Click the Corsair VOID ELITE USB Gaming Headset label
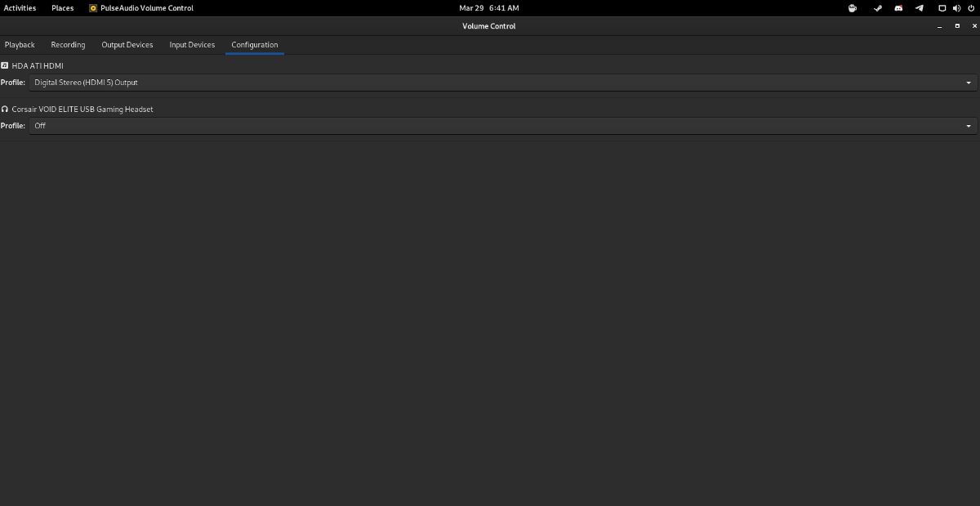This screenshot has height=506, width=980. tap(82, 109)
